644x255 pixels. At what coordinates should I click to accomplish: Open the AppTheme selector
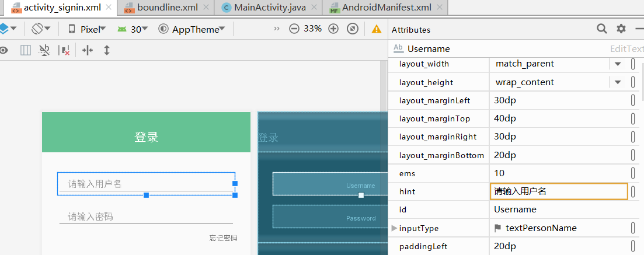coord(192,29)
